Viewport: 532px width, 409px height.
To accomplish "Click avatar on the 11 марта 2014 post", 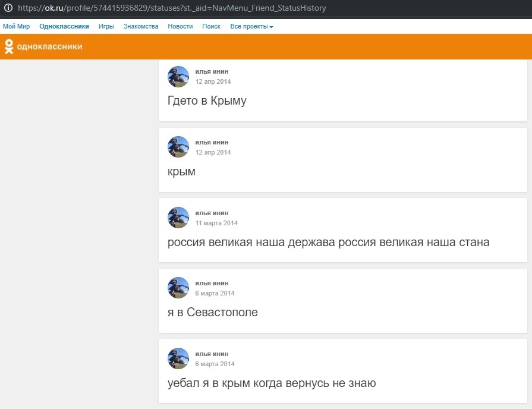I will click(178, 218).
